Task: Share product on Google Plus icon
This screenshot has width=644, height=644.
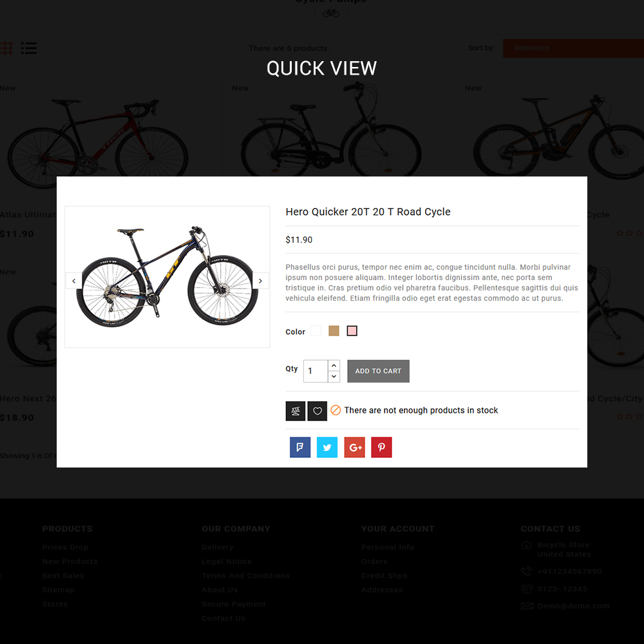Action: pos(354,447)
